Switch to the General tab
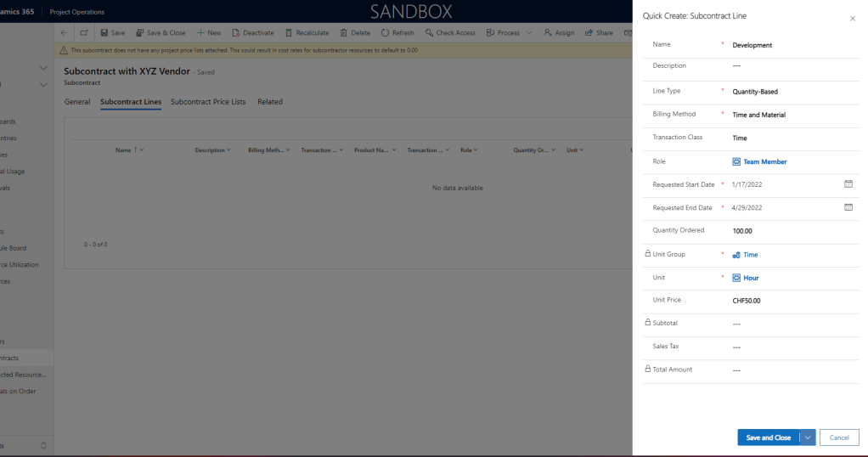 coord(77,102)
